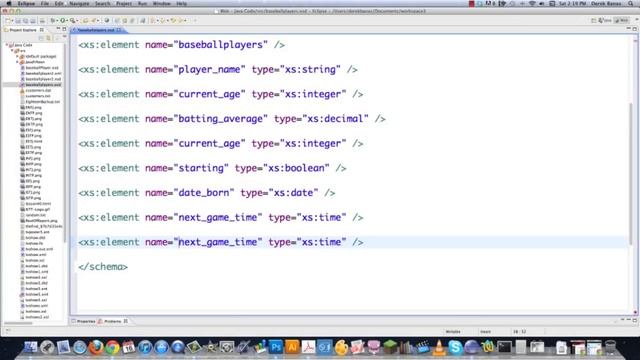
Task: Click the closing </schema> tag line
Action: (x=103, y=267)
